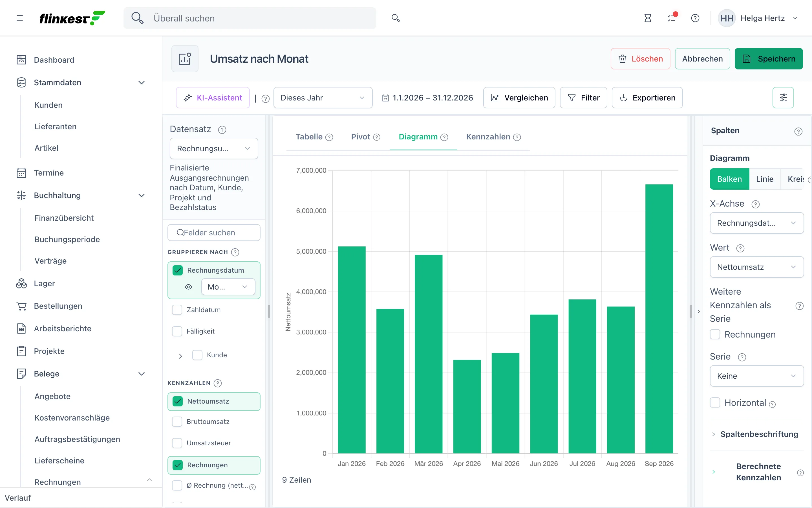Viewport: 812px width, 508px height.
Task: Click the left panel resize handle
Action: [269, 312]
